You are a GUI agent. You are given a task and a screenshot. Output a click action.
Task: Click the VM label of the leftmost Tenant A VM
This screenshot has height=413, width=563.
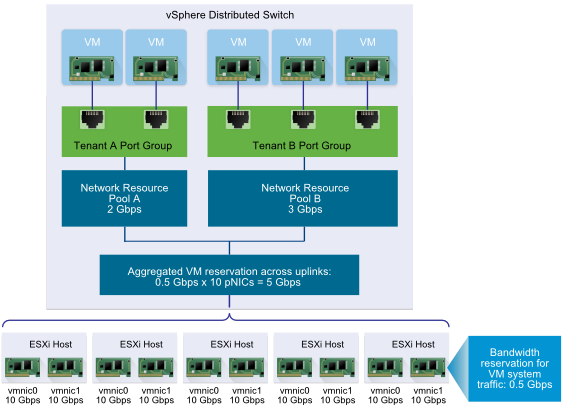point(92,42)
